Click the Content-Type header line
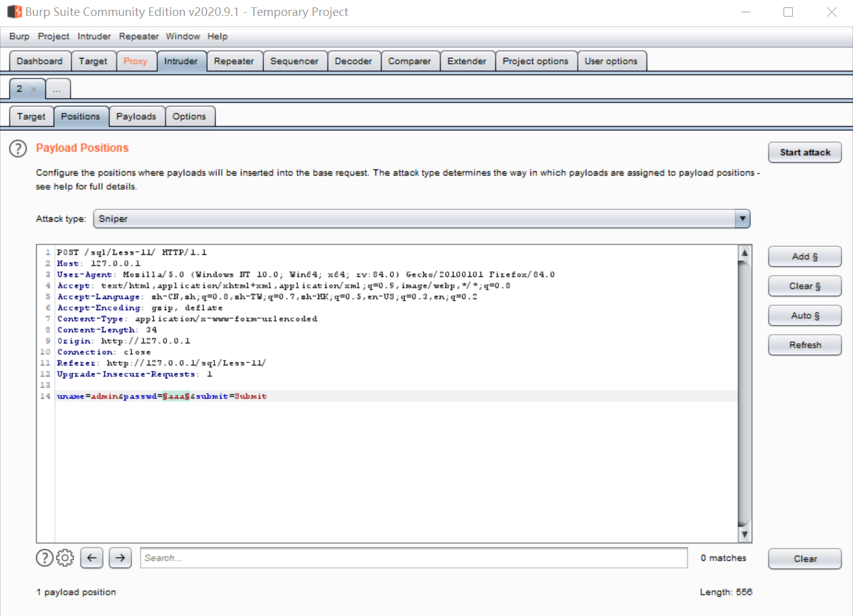The image size is (853, 616). [187, 319]
